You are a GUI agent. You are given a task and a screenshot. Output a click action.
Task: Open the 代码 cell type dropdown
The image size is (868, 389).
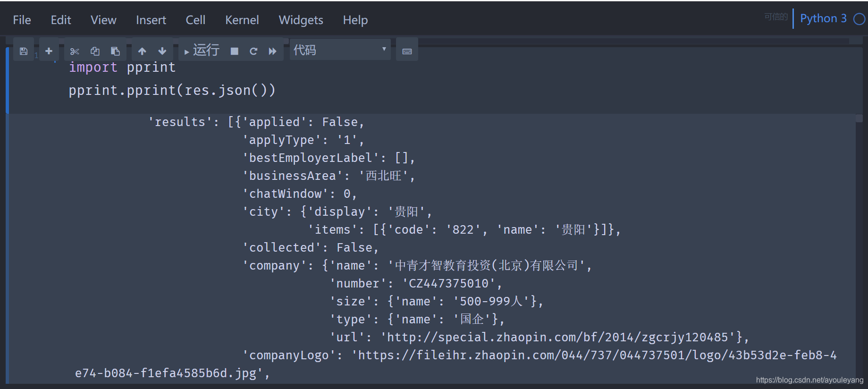point(340,50)
